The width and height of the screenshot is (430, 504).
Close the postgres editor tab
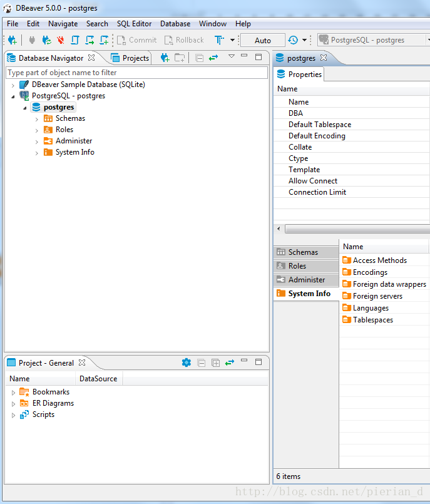tap(324, 58)
